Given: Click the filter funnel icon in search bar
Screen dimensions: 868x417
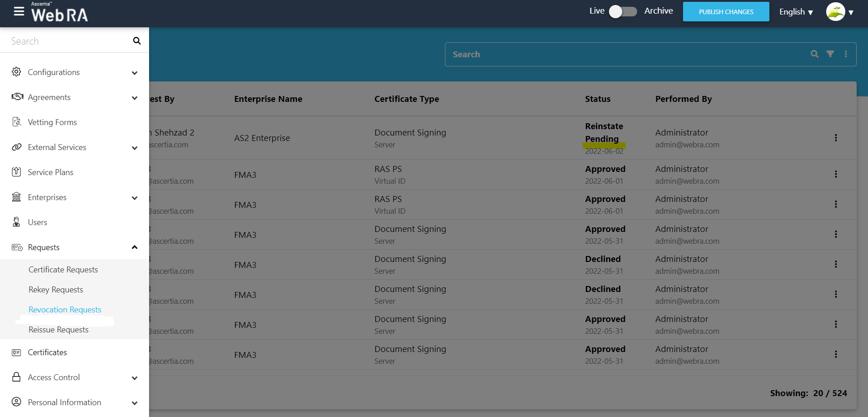Looking at the screenshot, I should (x=830, y=54).
